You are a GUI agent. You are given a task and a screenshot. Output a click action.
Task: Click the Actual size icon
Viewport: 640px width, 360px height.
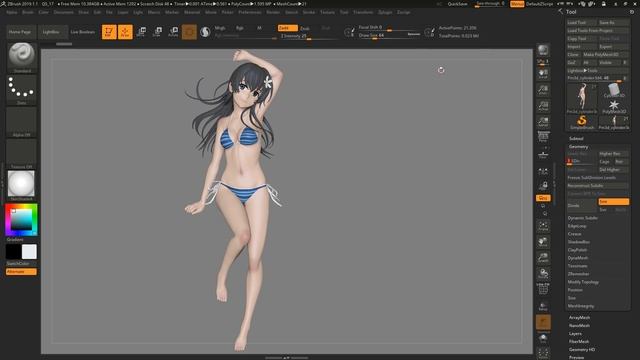[x=543, y=106]
